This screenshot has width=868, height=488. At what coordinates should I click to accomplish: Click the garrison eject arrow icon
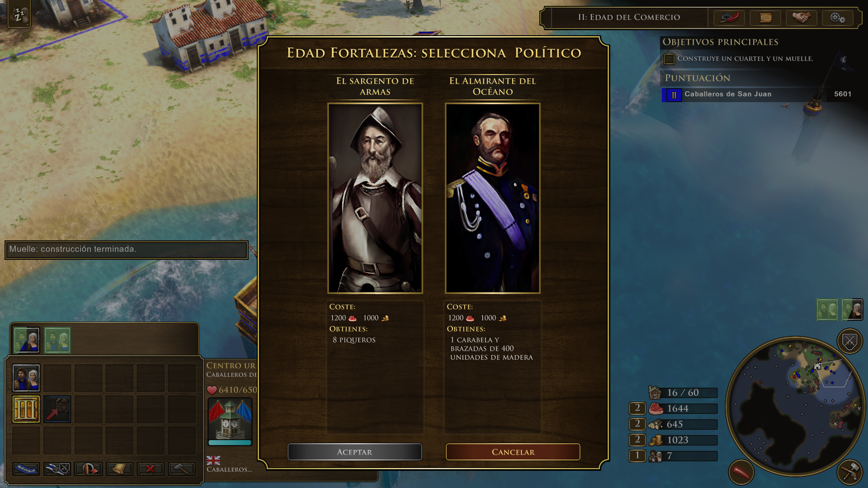pyautogui.click(x=88, y=469)
